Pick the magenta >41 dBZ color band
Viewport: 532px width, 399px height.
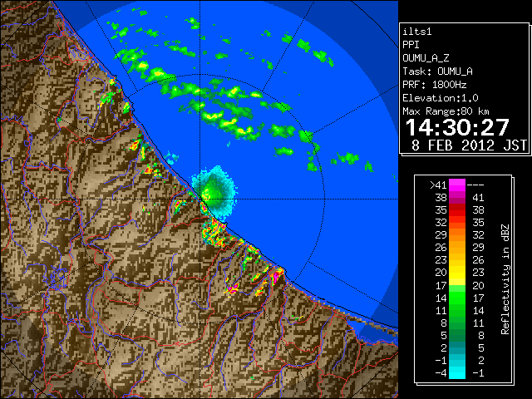pos(457,185)
